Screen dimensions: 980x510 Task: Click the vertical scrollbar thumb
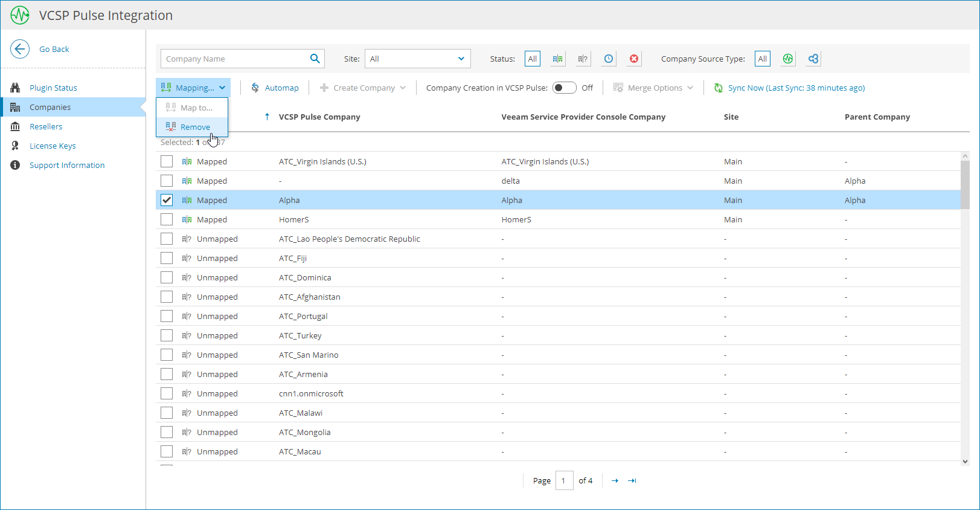coord(965,184)
